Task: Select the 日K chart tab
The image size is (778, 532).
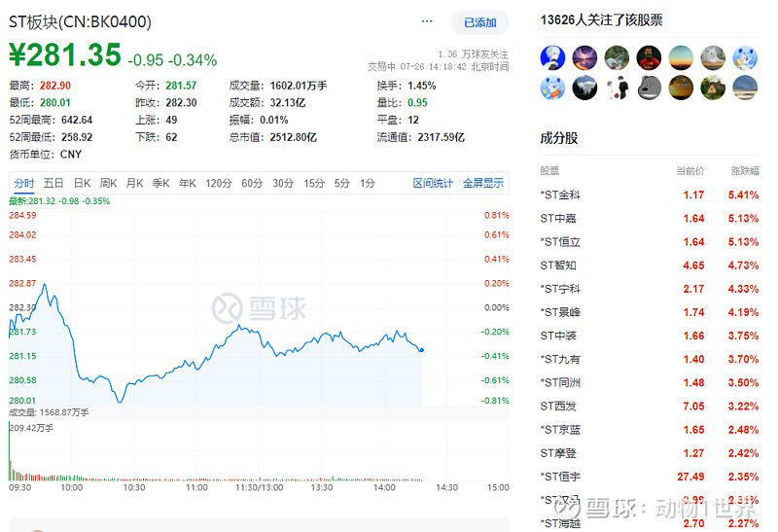Action: [82, 183]
